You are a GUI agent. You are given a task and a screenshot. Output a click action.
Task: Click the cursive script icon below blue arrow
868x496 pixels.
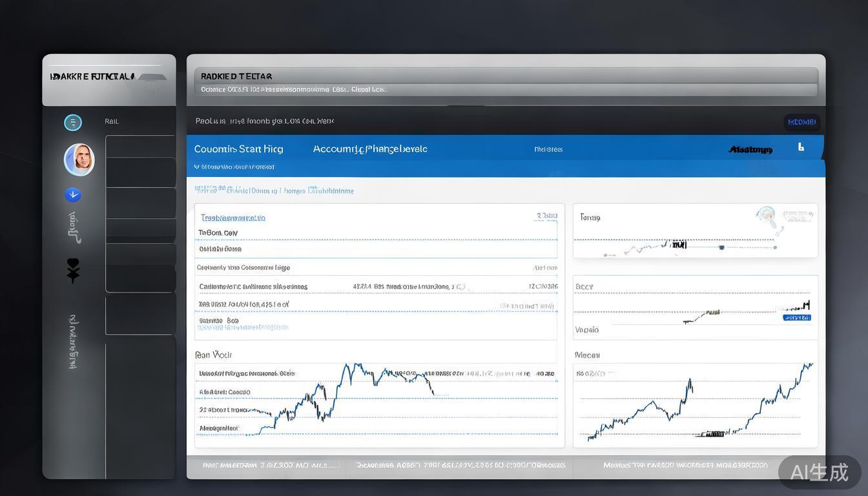(x=74, y=228)
